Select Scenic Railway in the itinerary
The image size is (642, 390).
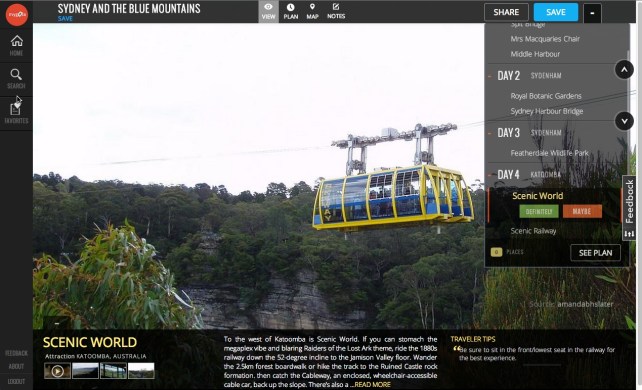533,231
